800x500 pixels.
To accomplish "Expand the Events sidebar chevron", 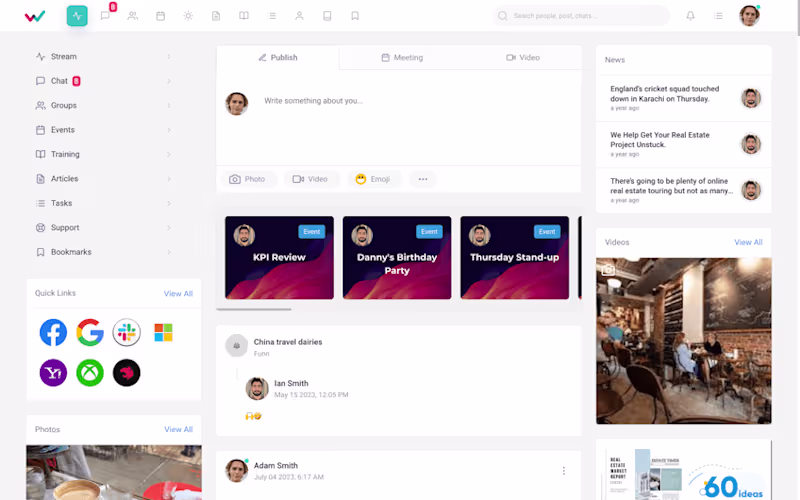I will tap(169, 130).
